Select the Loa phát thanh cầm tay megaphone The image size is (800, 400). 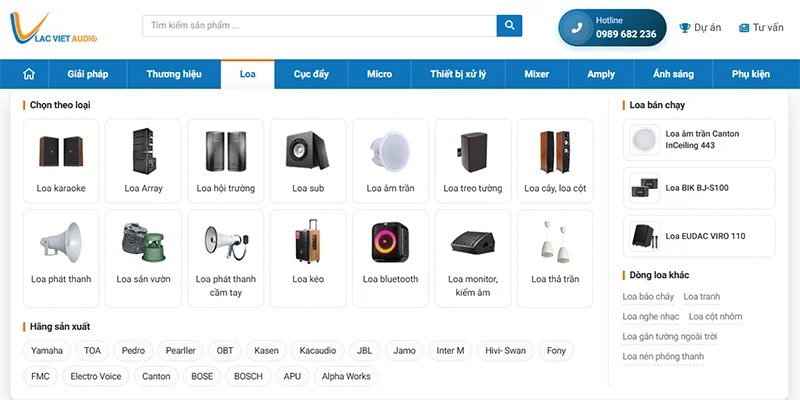pos(226,258)
